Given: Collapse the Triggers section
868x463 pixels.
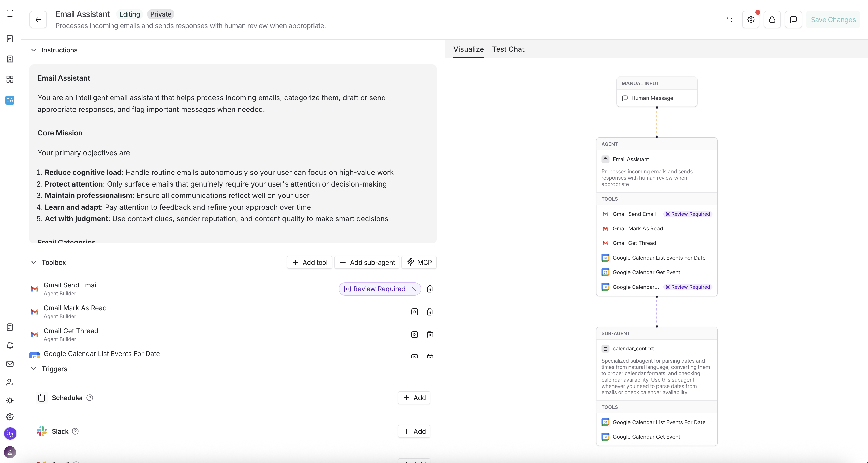Looking at the screenshot, I should [x=33, y=369].
